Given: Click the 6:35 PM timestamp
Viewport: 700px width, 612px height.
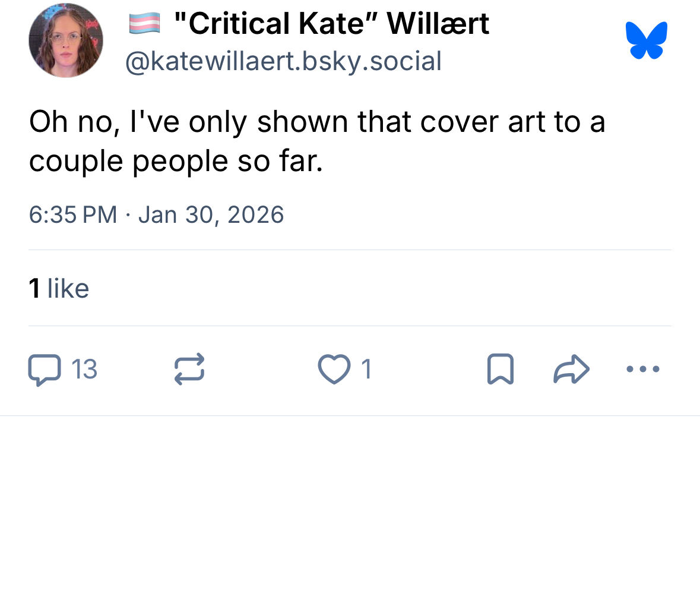Looking at the screenshot, I should (x=73, y=214).
